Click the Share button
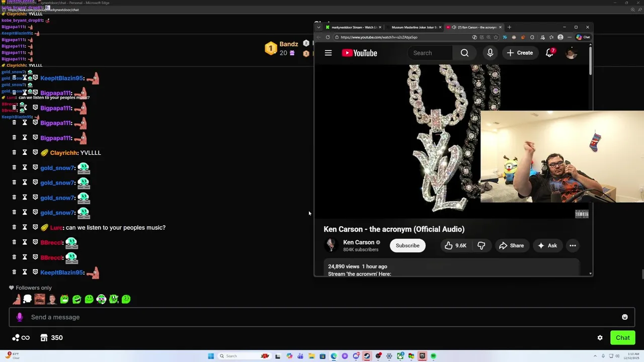The image size is (644, 362). click(x=512, y=245)
